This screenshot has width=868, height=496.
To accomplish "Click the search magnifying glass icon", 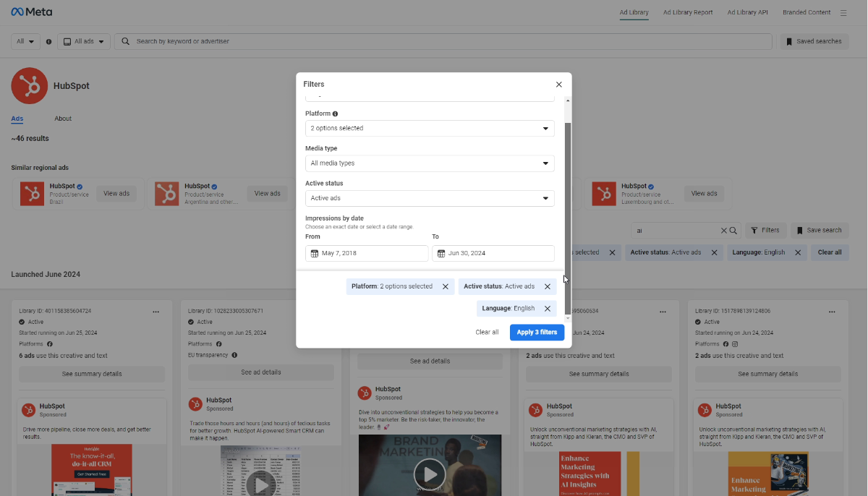I will pyautogui.click(x=124, y=41).
